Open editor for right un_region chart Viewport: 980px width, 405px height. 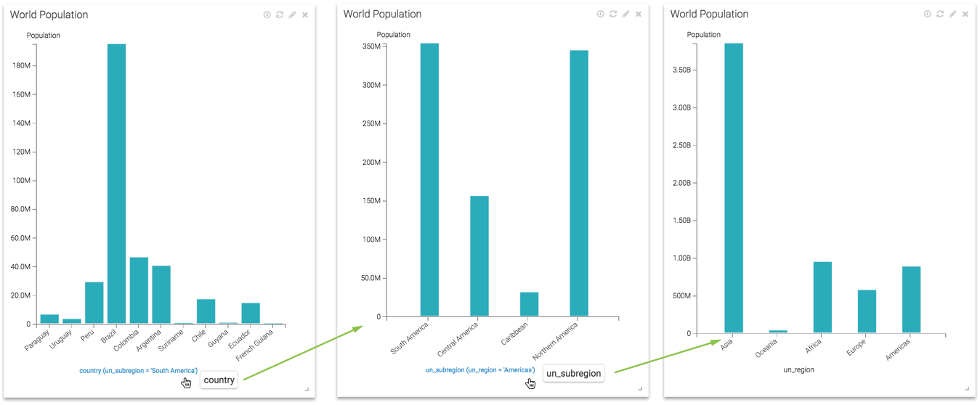click(952, 15)
